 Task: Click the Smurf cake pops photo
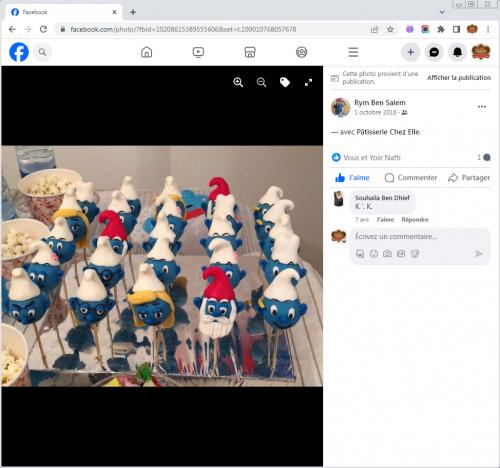pyautogui.click(x=162, y=266)
